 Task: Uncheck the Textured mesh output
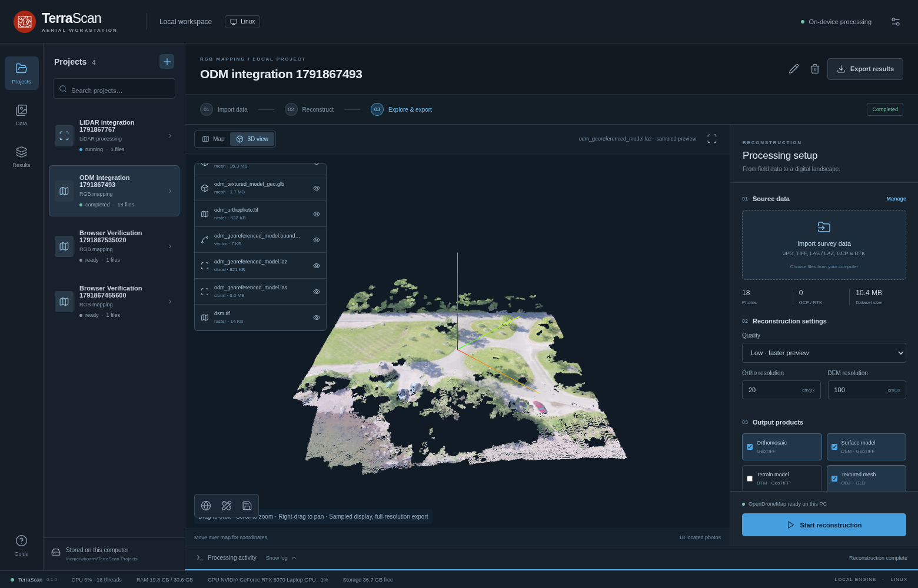pyautogui.click(x=834, y=479)
